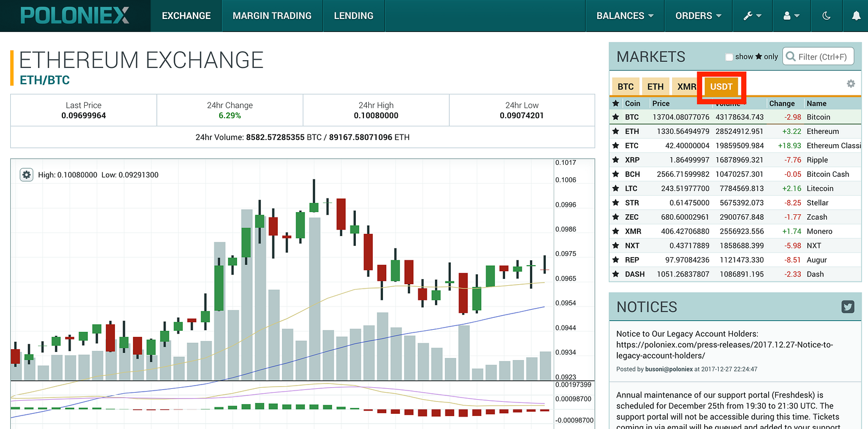Switch to ETH markets tab
Screen dimensions: 868x429
(x=655, y=87)
